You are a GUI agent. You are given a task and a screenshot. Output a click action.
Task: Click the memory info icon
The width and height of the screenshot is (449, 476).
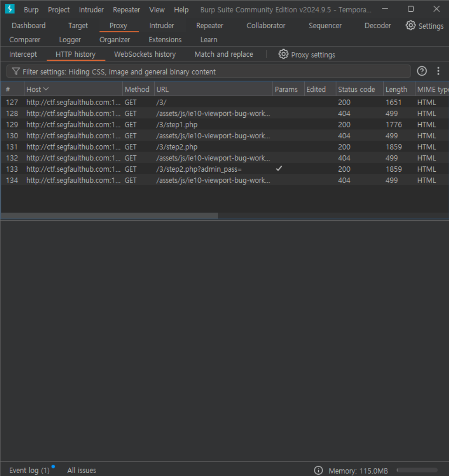pyautogui.click(x=318, y=470)
